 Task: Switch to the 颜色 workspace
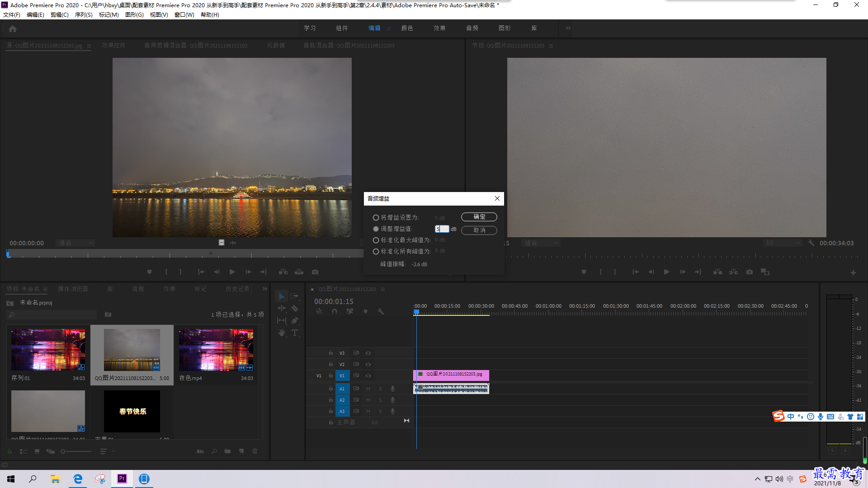(x=407, y=28)
